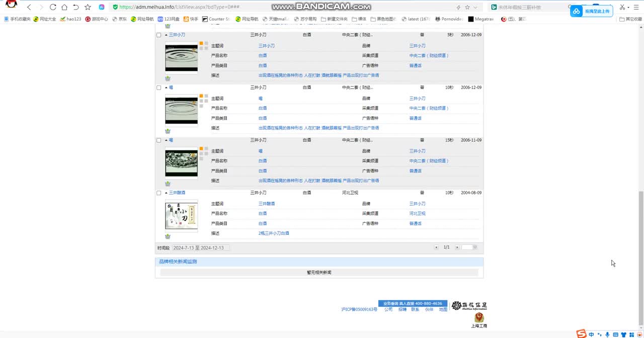
Task: Open the 京东 bookmark
Action: pos(119,19)
